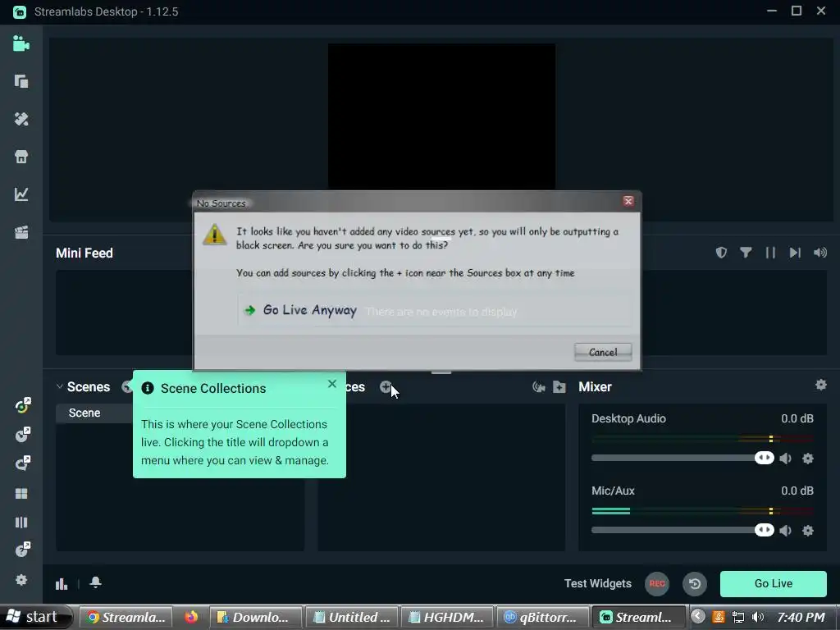Pause Mini Feed alert queue

(770, 253)
